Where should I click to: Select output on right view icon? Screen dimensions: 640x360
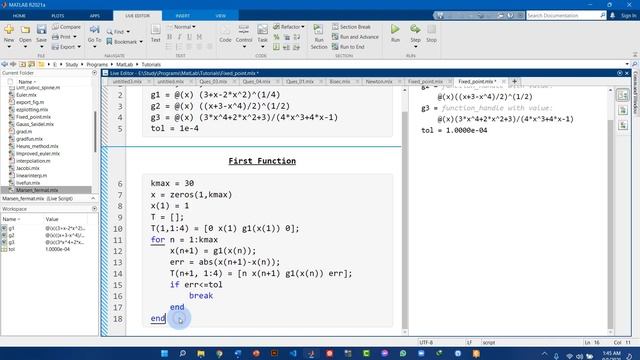tap(622, 96)
